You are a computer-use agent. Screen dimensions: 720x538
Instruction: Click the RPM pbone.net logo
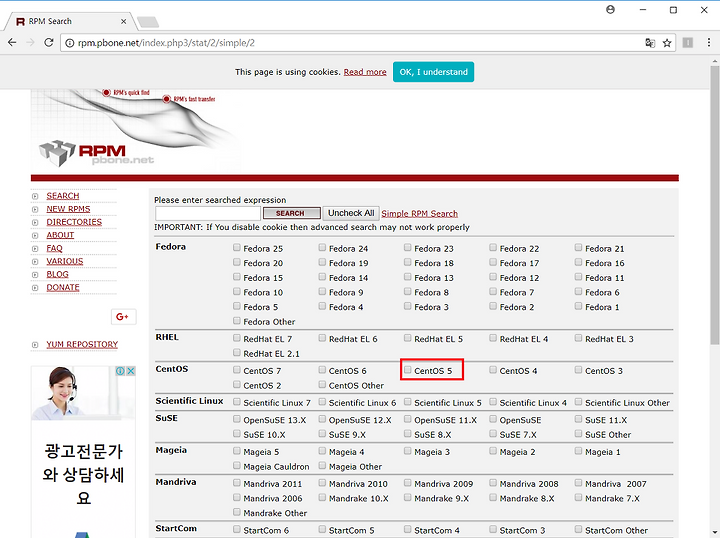pos(97,154)
